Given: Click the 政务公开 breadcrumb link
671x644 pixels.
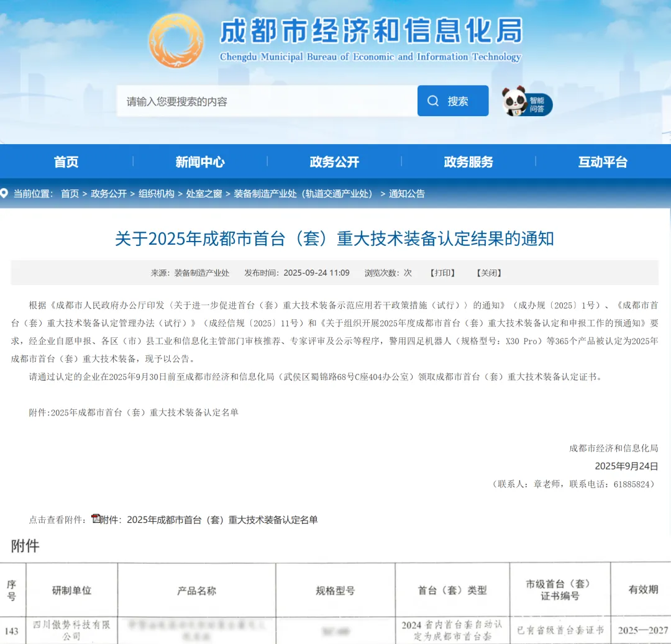Looking at the screenshot, I should click(x=109, y=194).
